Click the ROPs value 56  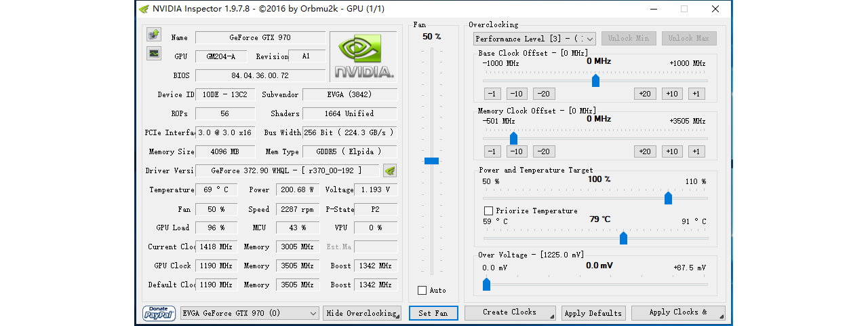pyautogui.click(x=225, y=113)
